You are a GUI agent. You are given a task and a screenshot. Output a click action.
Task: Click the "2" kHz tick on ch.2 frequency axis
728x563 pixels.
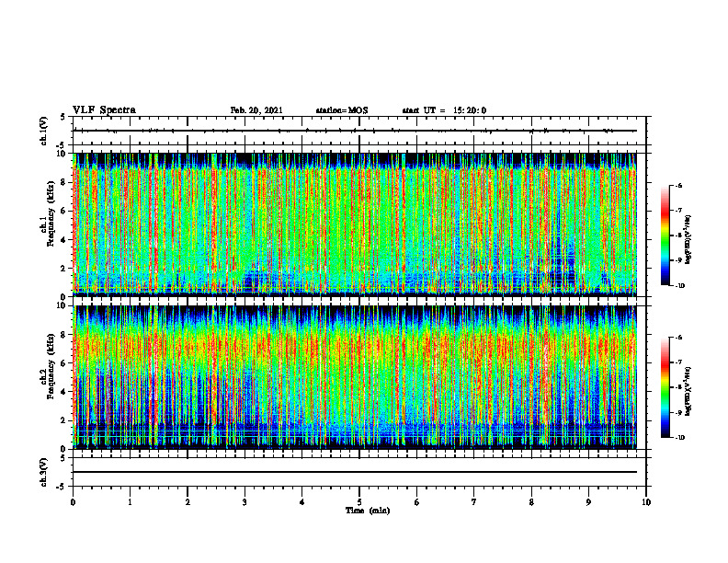click(x=64, y=420)
